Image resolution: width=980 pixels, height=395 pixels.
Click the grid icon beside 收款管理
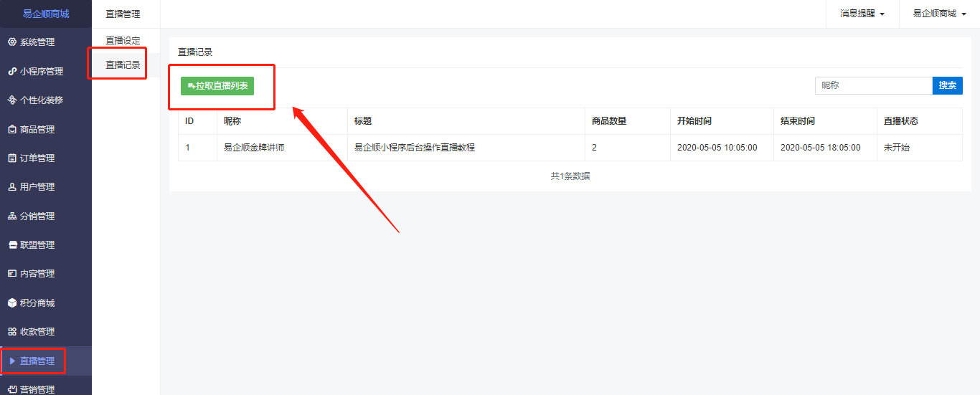(11, 332)
